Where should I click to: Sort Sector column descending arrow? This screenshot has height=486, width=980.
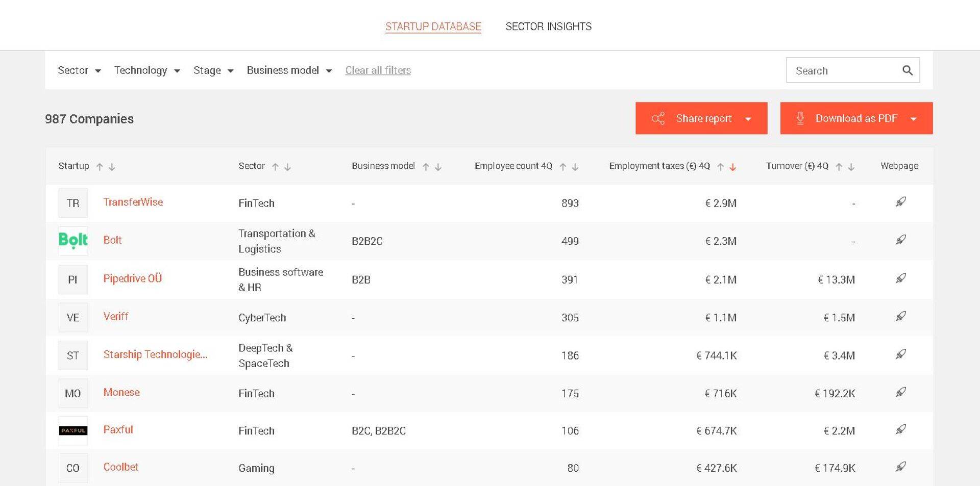click(x=287, y=167)
